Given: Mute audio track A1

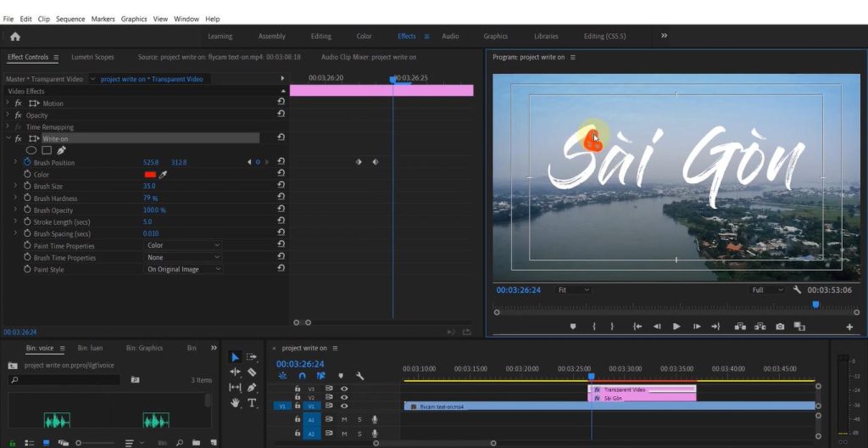Looking at the screenshot, I should click(x=344, y=420).
